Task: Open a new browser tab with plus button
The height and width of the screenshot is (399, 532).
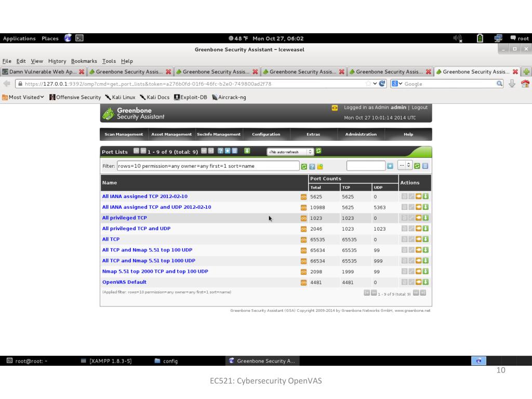Action: point(526,72)
